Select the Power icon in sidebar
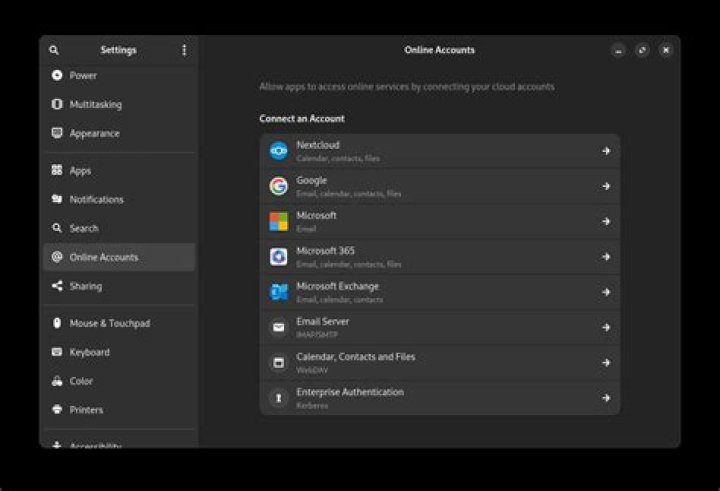The width and height of the screenshot is (720, 491). click(x=57, y=75)
